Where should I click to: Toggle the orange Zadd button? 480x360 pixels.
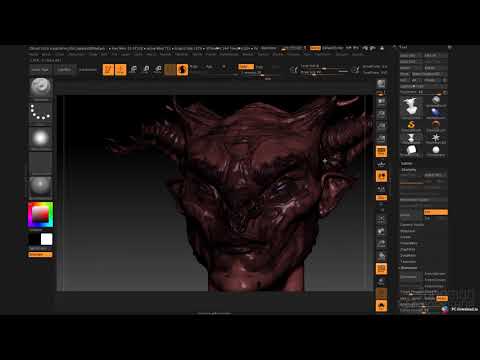click(x=246, y=67)
